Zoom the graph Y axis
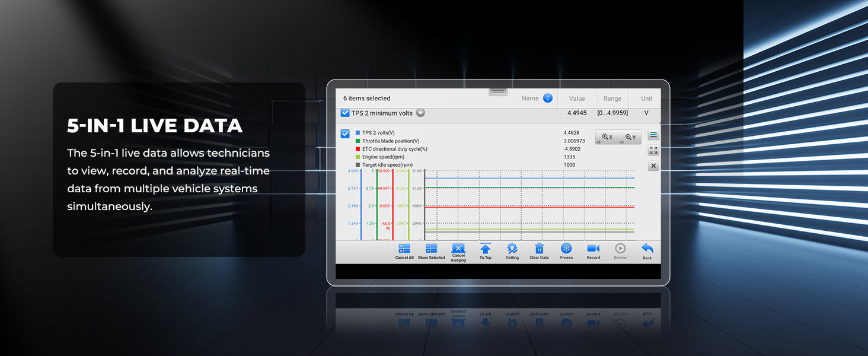This screenshot has height=356, width=868. point(630,137)
